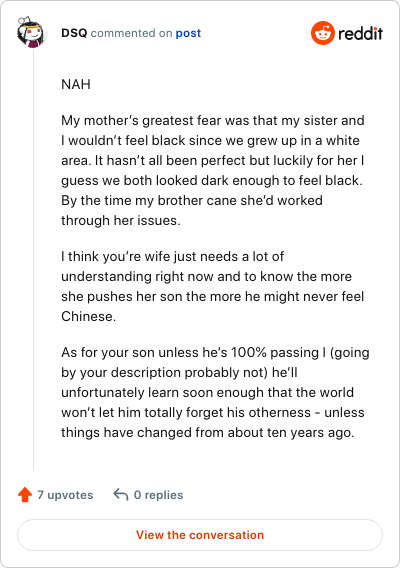The height and width of the screenshot is (568, 400).
Task: Click the 'NAH' verdict text
Action: pos(76,84)
